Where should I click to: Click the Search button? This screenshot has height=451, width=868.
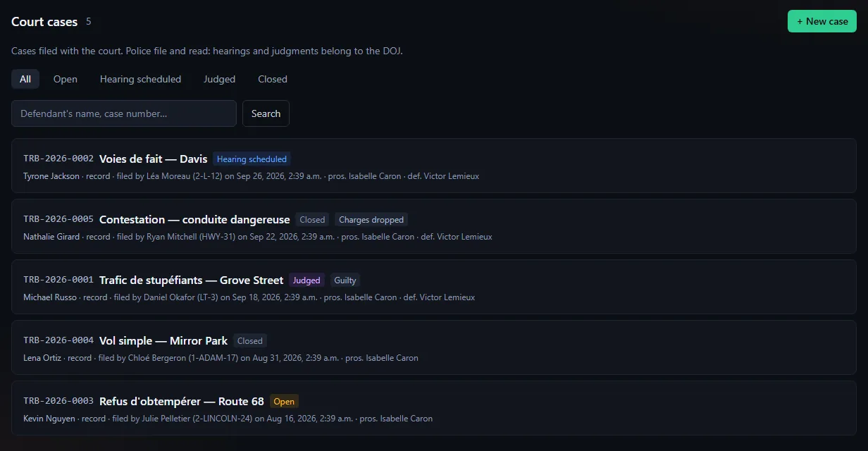tap(266, 113)
